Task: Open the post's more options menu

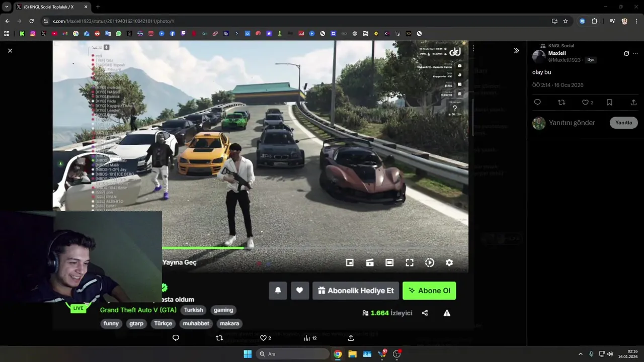Action: [x=636, y=53]
